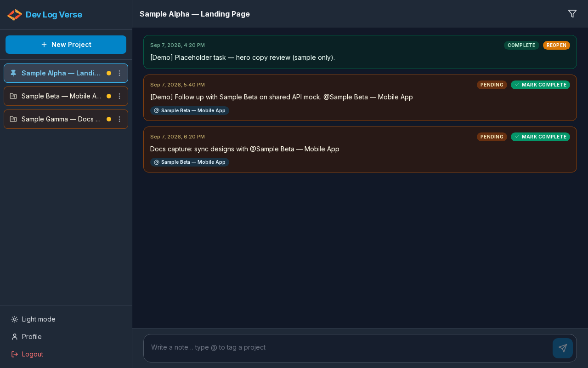
Task: Click timestamp Sep 7, 2026, 6:20 PM
Action: [177, 137]
